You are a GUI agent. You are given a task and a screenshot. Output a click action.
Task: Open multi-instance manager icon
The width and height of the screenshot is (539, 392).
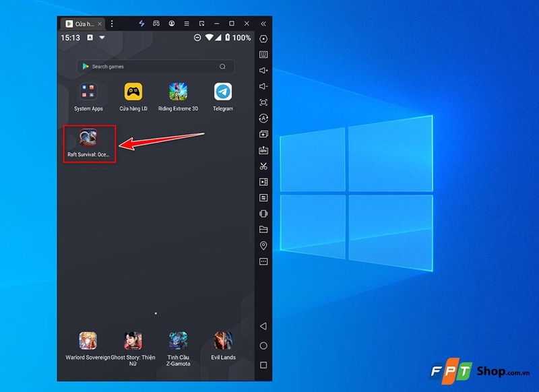coord(263,134)
